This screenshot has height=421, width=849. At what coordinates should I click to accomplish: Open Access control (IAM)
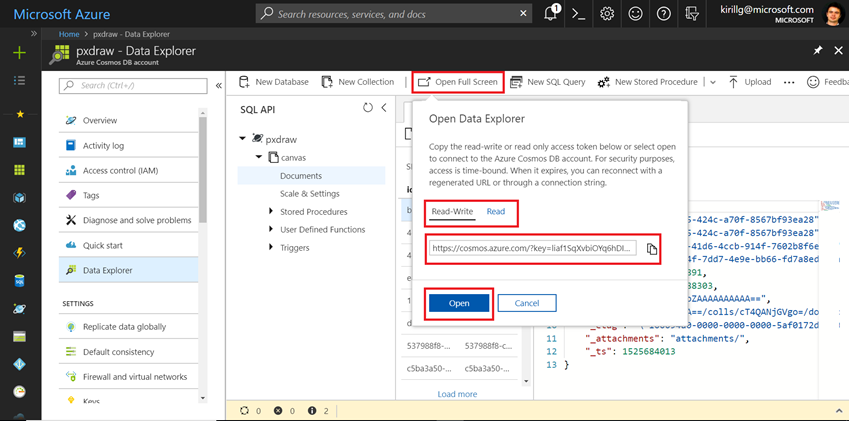coord(128,170)
